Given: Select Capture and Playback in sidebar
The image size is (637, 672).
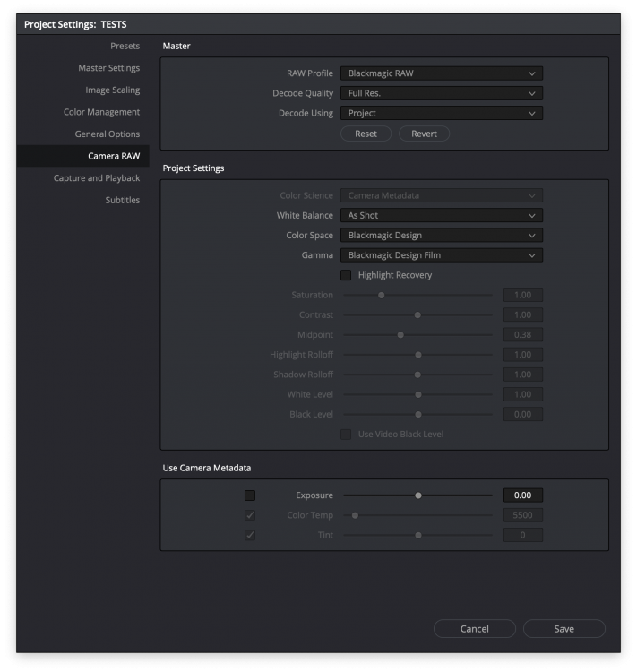Looking at the screenshot, I should [96, 178].
